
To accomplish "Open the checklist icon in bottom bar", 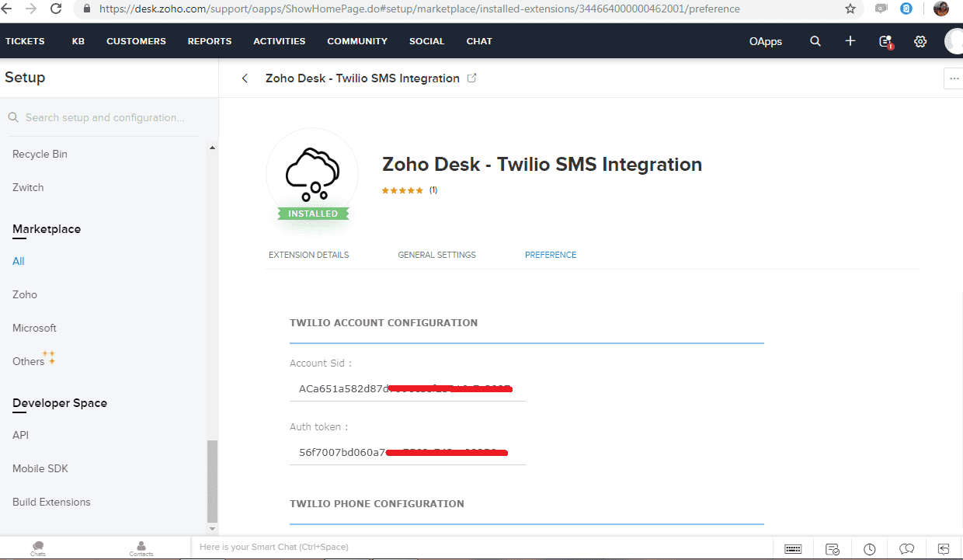I will tap(833, 549).
